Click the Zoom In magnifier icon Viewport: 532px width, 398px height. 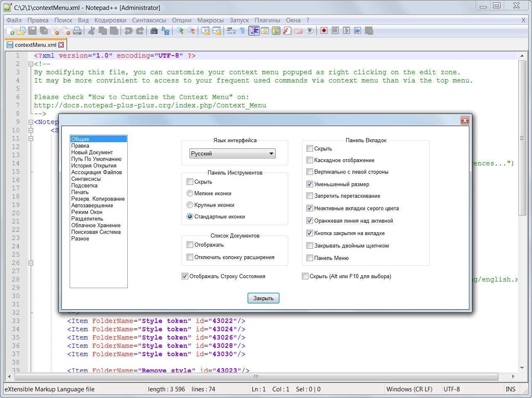click(x=180, y=31)
